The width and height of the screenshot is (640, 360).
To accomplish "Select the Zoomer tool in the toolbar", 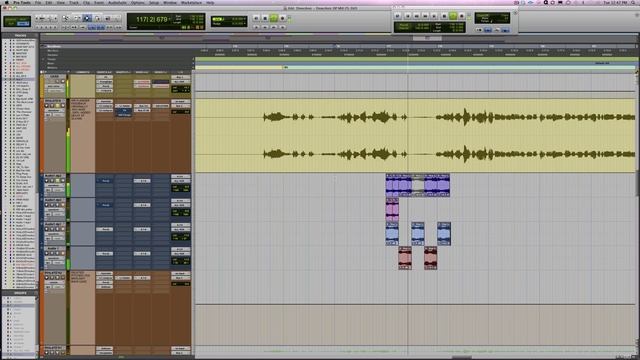I will (65, 18).
